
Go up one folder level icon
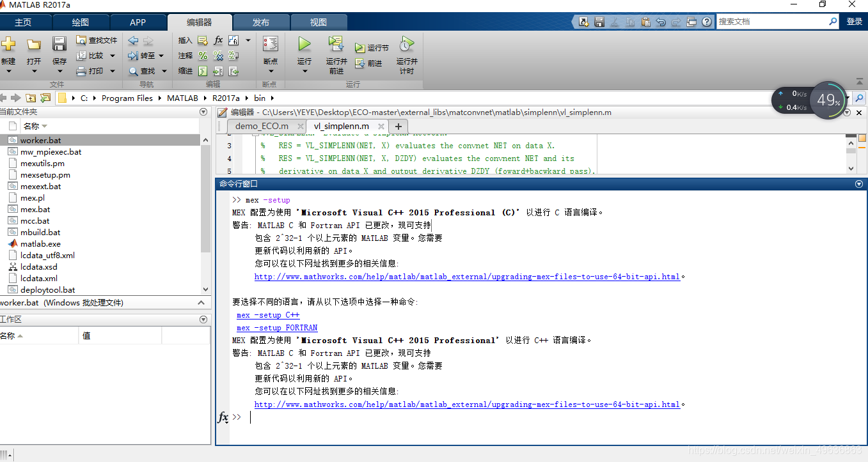click(x=31, y=98)
